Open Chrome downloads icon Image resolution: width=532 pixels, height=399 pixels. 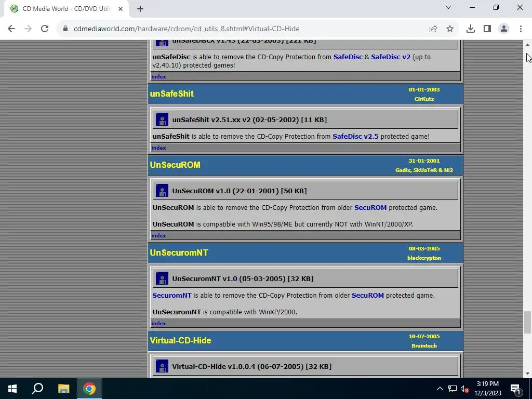(x=471, y=29)
